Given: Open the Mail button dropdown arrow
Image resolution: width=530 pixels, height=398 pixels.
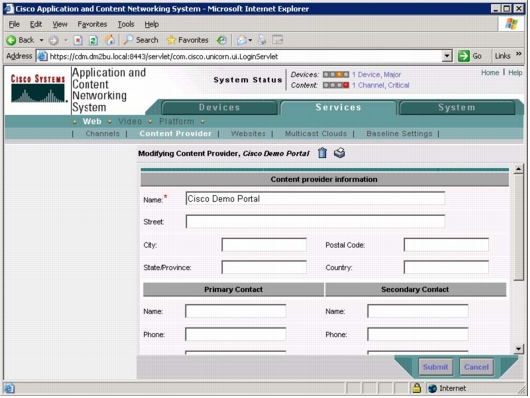Looking at the screenshot, I should [250, 40].
